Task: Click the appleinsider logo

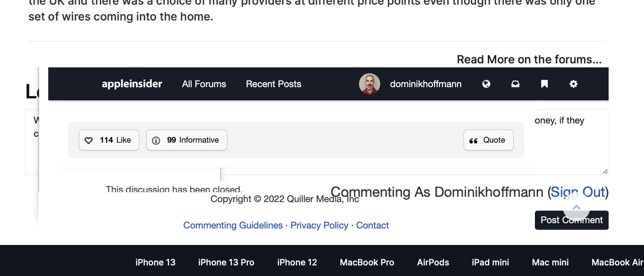Action: [132, 84]
